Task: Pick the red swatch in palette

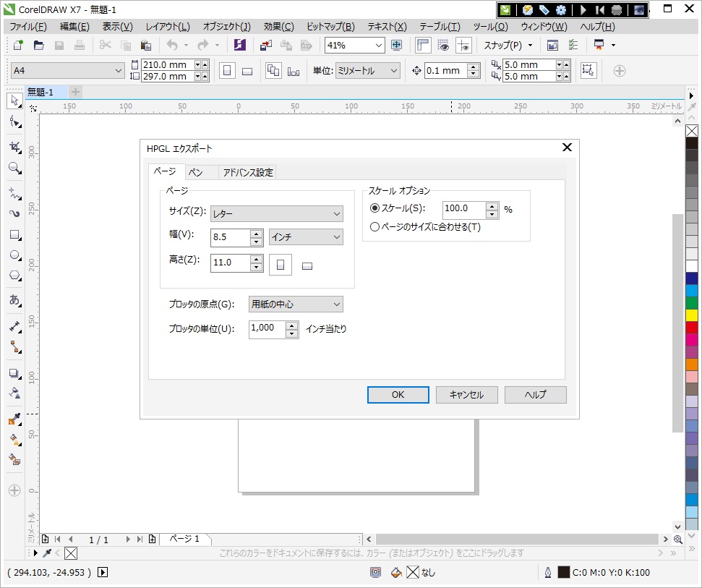Action: tap(692, 328)
